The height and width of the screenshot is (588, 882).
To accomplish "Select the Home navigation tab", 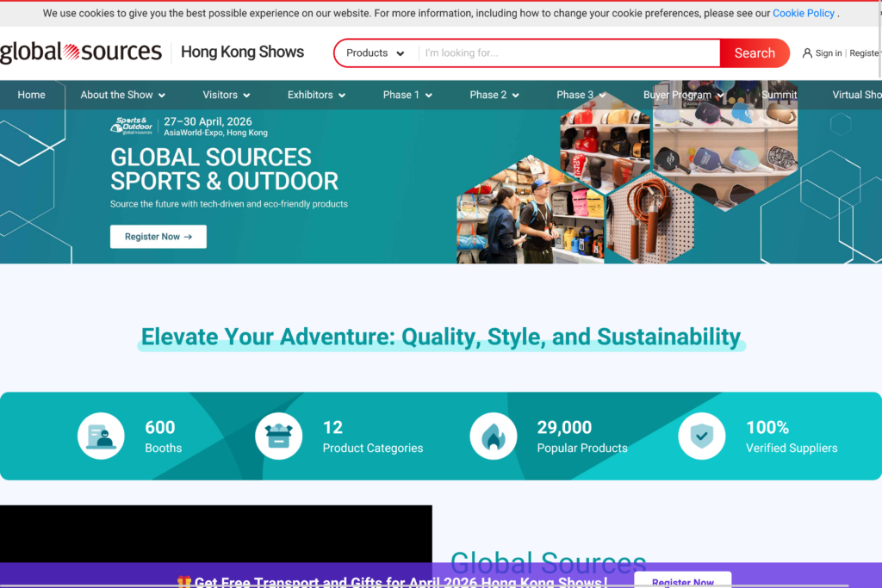I will tap(31, 95).
